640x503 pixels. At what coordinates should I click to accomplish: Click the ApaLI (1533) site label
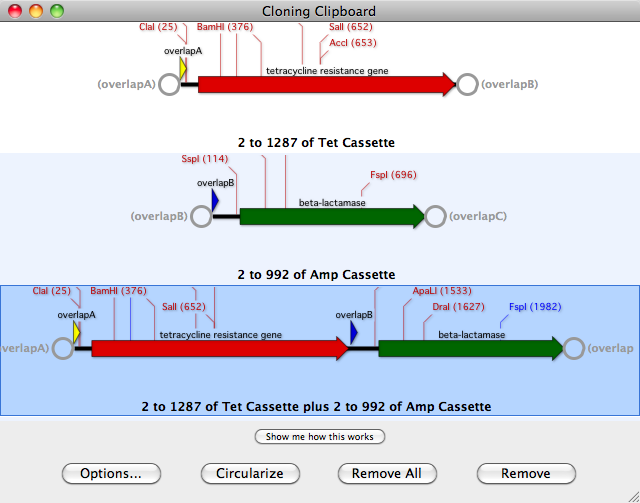pyautogui.click(x=441, y=291)
